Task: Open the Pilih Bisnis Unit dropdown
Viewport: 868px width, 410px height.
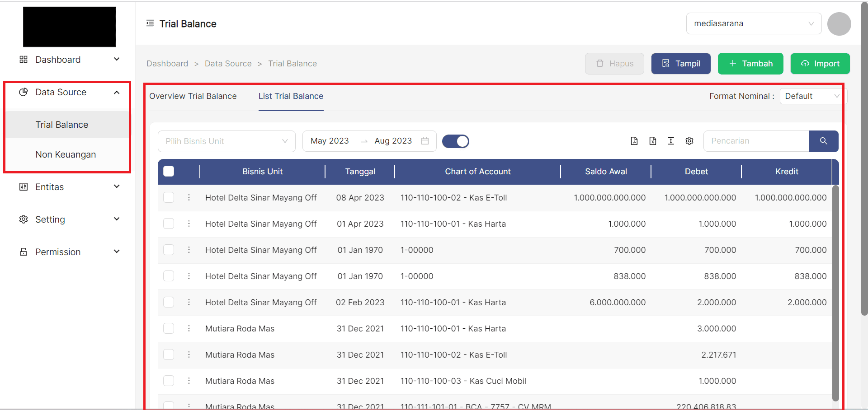Action: tap(226, 141)
